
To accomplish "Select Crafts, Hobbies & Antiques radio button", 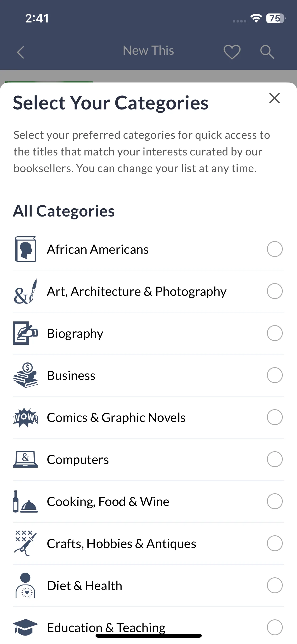I will (x=275, y=543).
